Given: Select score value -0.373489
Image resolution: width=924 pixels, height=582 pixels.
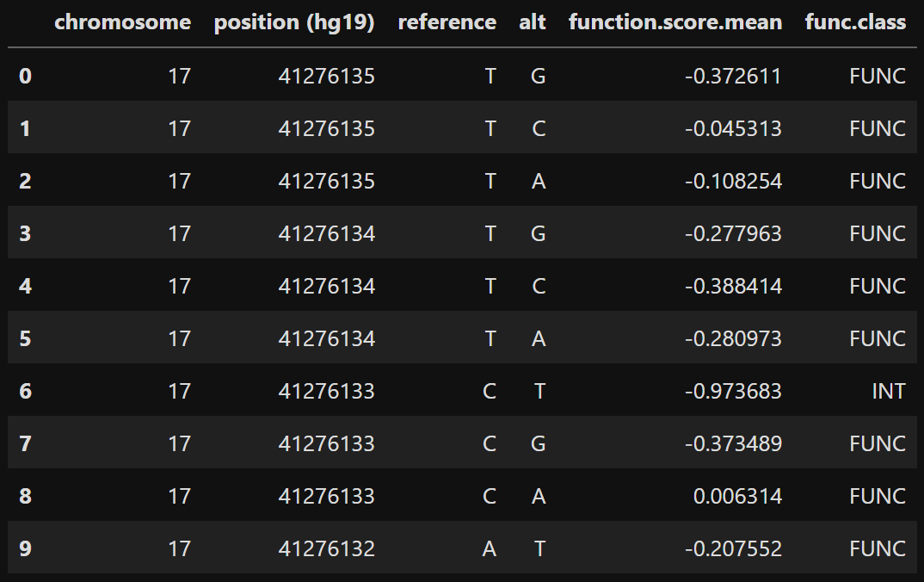Looking at the screenshot, I should tap(733, 443).
